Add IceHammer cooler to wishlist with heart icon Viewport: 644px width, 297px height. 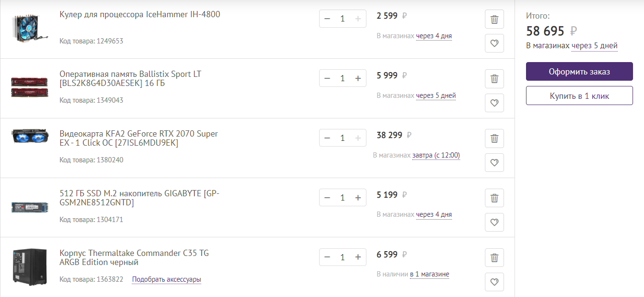[494, 43]
